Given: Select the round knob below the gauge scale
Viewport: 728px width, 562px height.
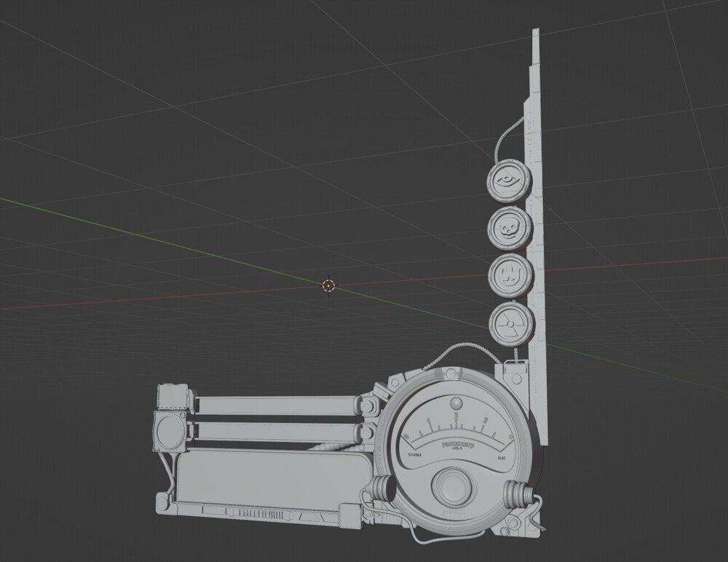Looking at the screenshot, I should pos(454,488).
